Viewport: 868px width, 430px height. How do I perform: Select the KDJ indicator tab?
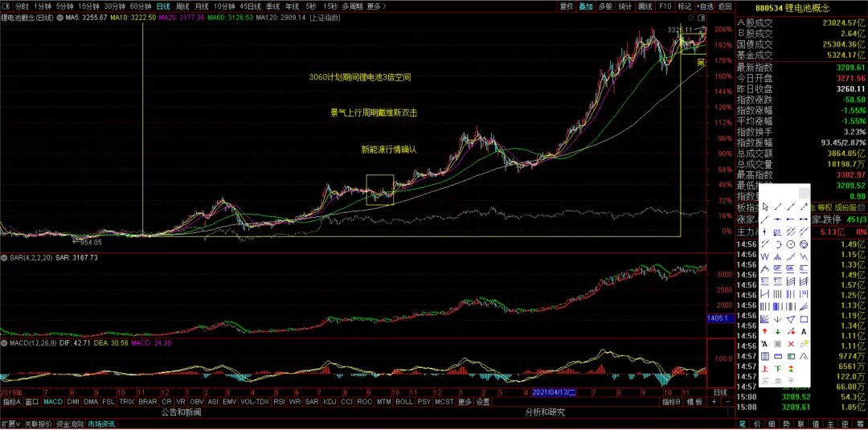[330, 401]
